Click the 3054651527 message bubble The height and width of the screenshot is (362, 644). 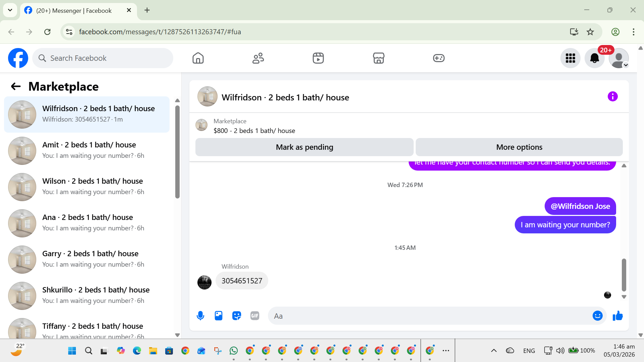pos(242,281)
